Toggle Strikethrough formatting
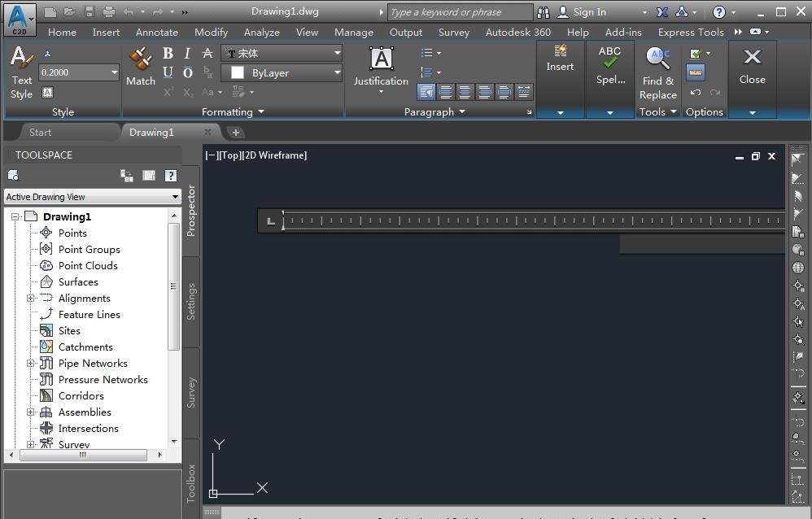The image size is (812, 519). point(207,53)
